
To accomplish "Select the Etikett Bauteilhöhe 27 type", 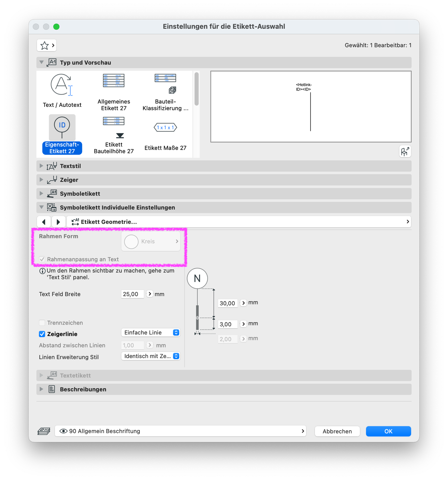I will click(x=114, y=135).
